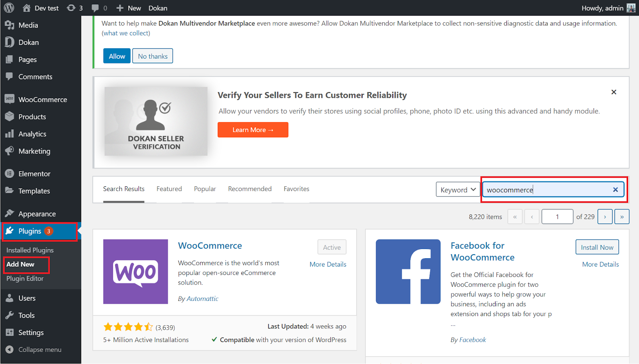Open admin user avatar

tap(631, 8)
